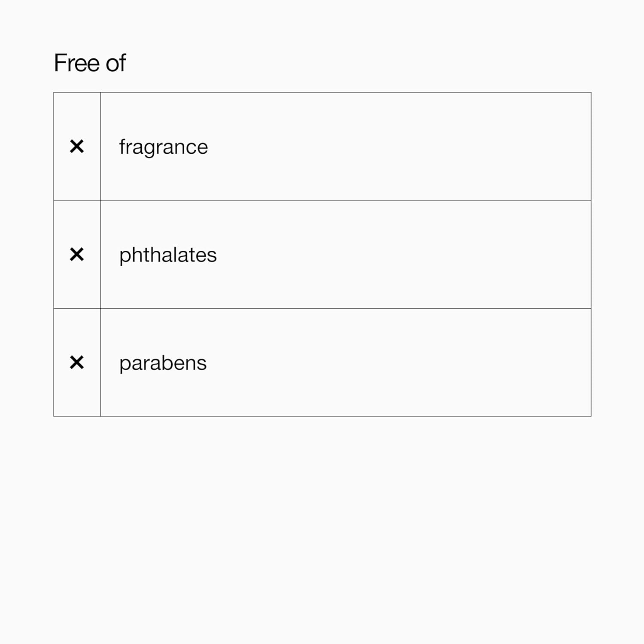Screen dimensions: 644x644
Task: Click the first letter of "phthalates"
Action: pos(125,256)
